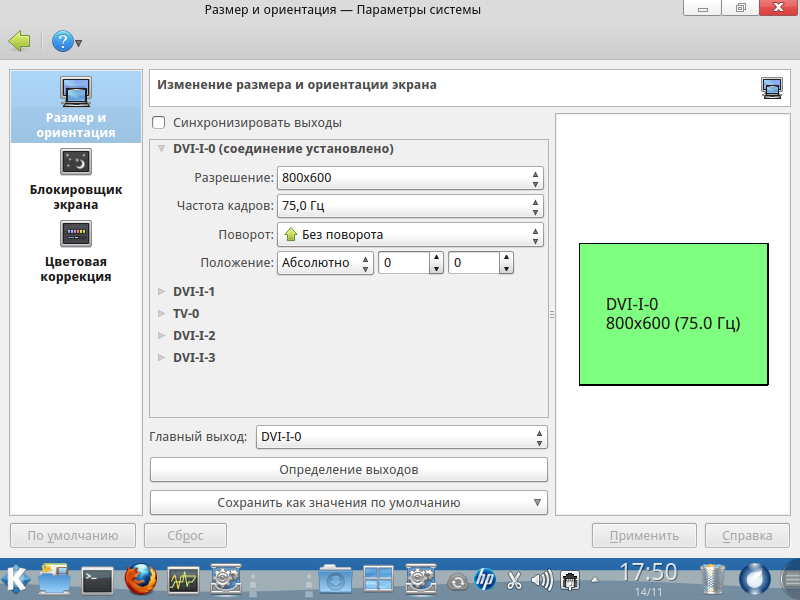Click the first position coordinate field
800x600 pixels.
[404, 263]
